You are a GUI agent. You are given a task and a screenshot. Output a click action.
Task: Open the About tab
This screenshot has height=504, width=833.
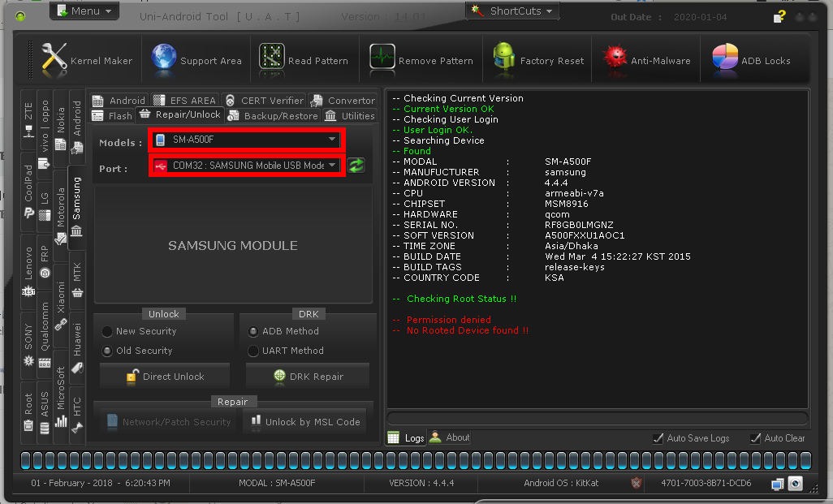click(x=450, y=437)
